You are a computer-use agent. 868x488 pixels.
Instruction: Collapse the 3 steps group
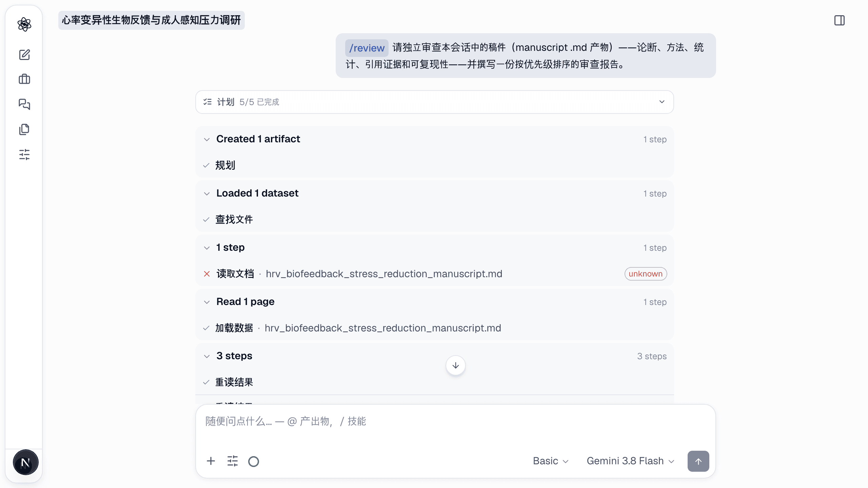(x=207, y=356)
